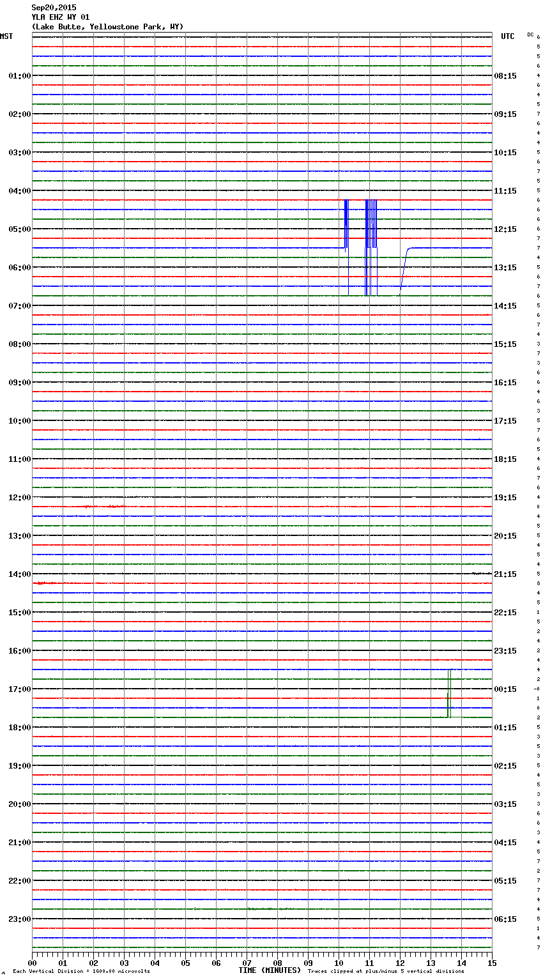Click the UTC '23:15' row label
Screen dimensions: 543x980
coord(505,651)
